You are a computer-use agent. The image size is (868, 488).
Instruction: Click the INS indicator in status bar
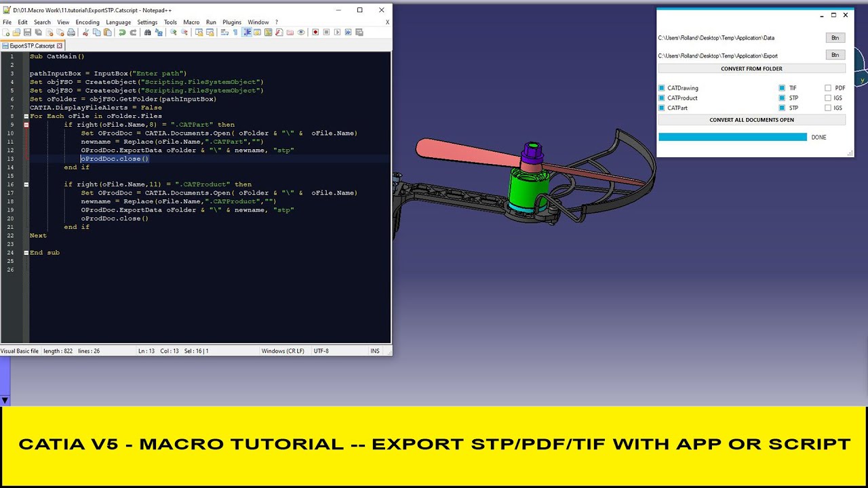point(375,351)
